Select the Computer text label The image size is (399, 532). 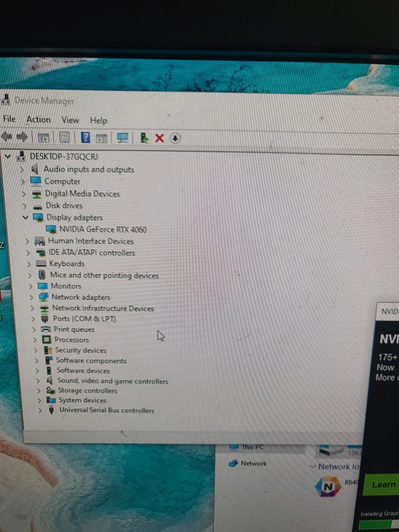62,181
